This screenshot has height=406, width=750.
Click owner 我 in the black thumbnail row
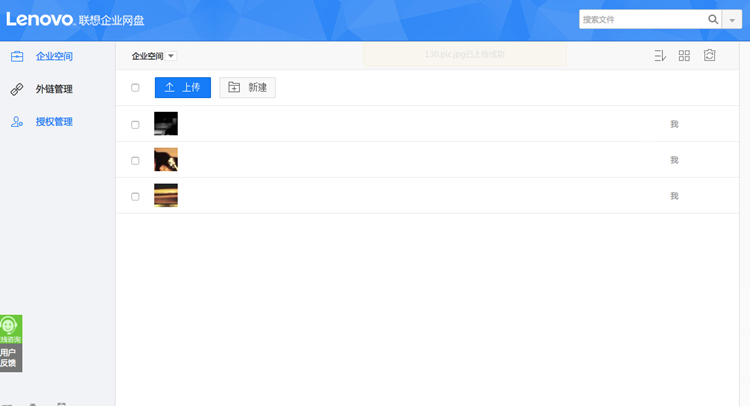coord(674,124)
